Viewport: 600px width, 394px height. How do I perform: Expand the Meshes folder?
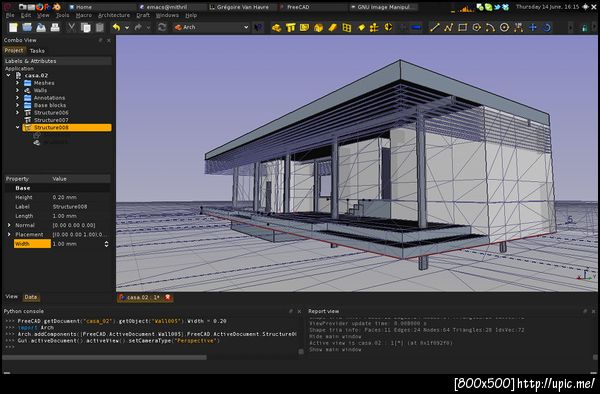tap(17, 83)
